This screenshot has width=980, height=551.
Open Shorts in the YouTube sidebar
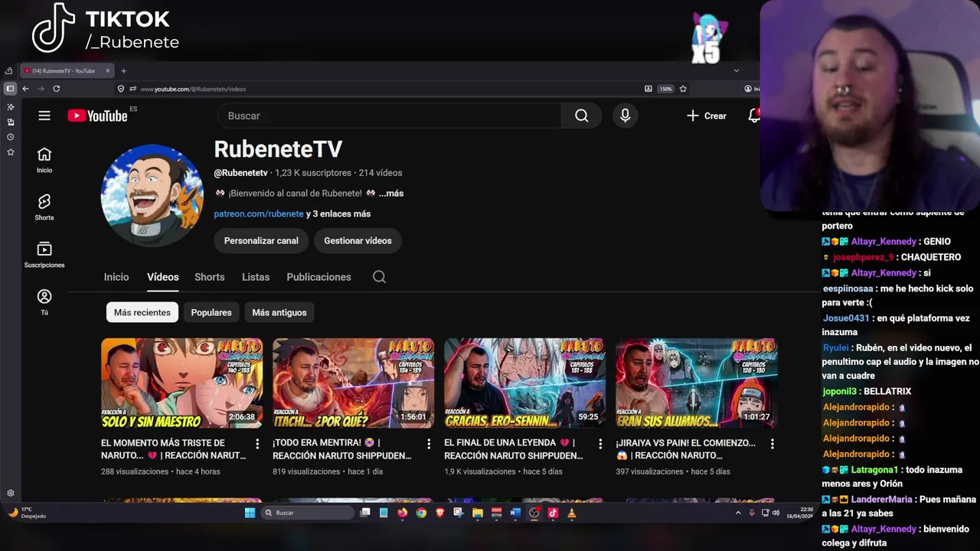[x=44, y=207]
